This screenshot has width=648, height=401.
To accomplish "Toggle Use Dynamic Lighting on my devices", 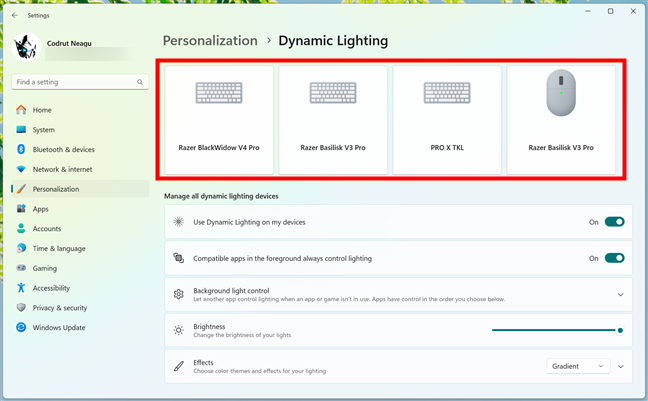I will (614, 222).
